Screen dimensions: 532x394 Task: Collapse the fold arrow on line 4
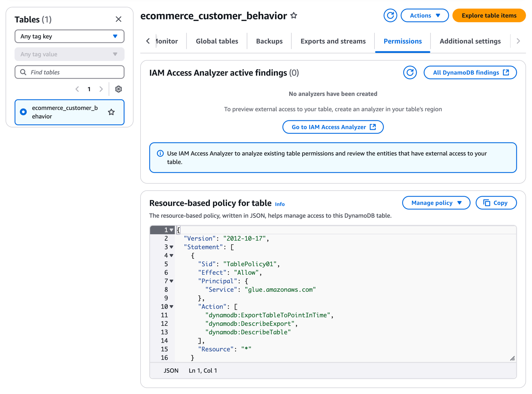point(172,256)
